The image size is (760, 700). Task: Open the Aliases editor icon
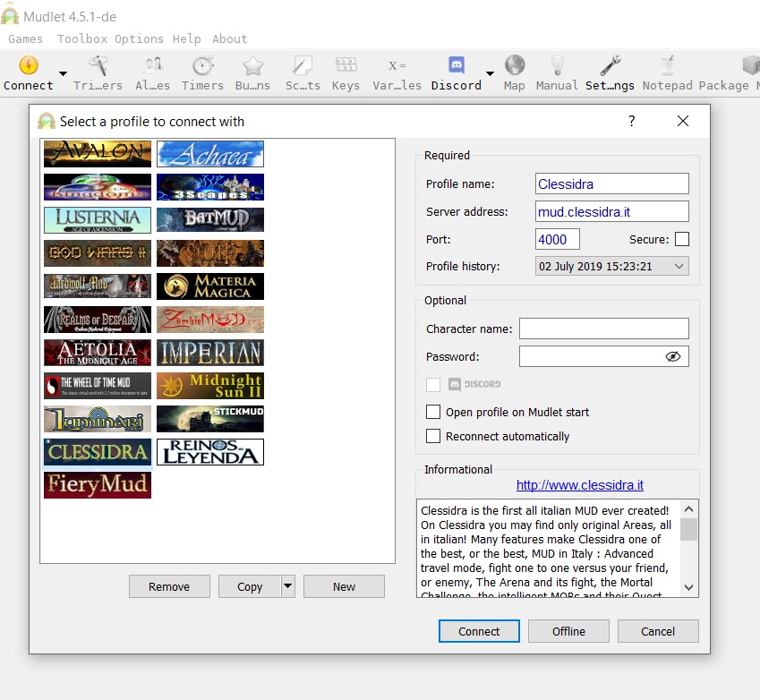(154, 65)
